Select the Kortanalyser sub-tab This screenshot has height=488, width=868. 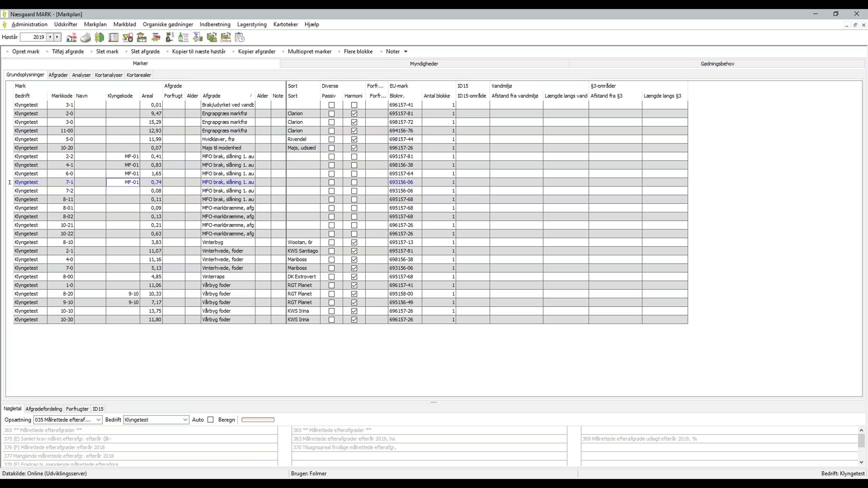tap(109, 75)
